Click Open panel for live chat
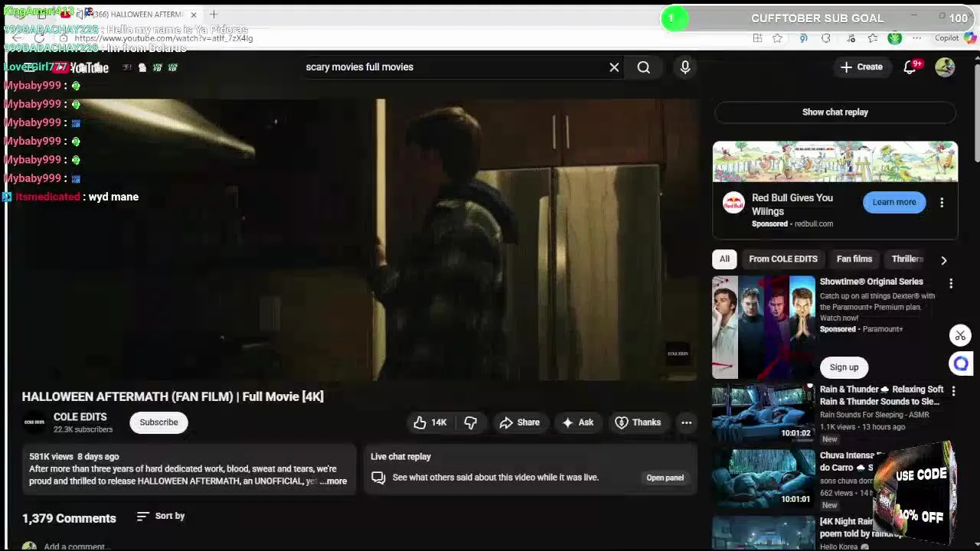 (x=665, y=478)
